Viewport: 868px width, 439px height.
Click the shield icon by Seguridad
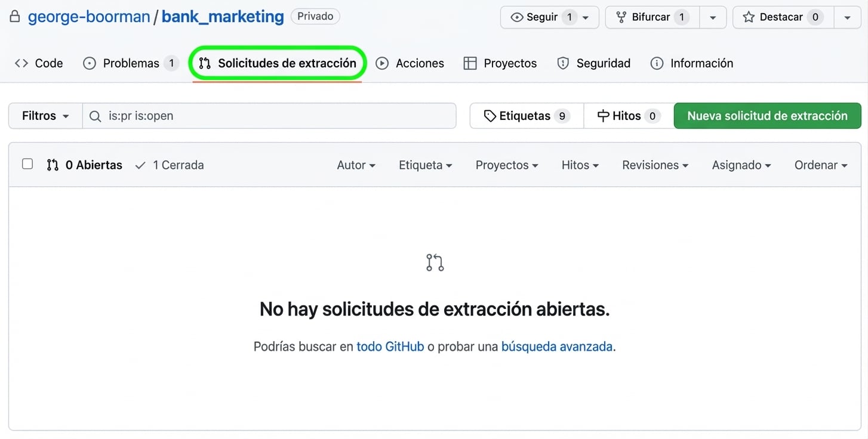click(563, 63)
